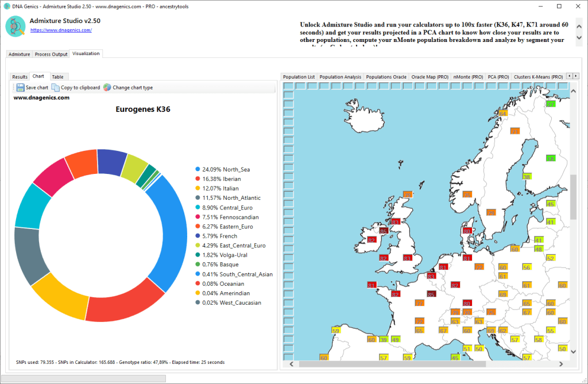Click the Change chart type pie icon

coord(107,88)
